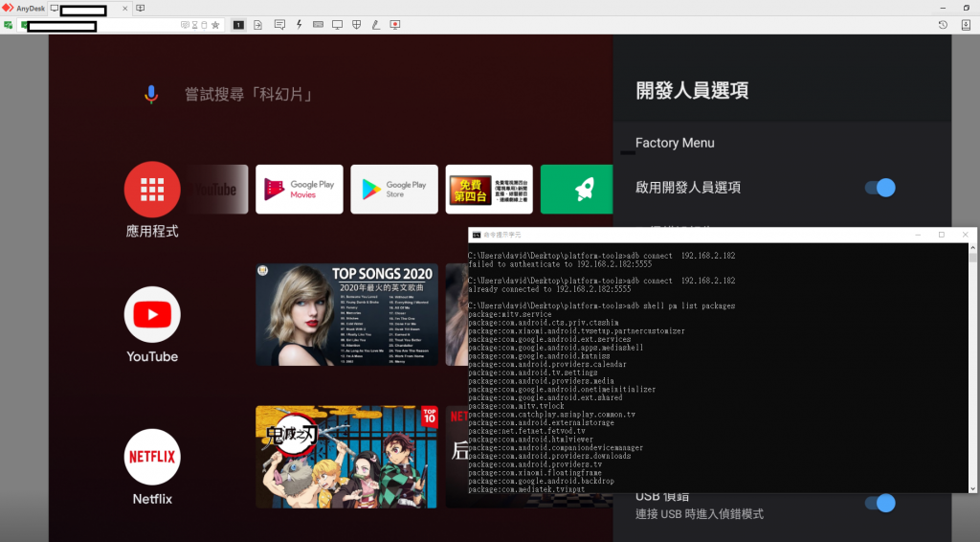Open the display settings monitor icon
980x542 pixels.
[x=337, y=24]
